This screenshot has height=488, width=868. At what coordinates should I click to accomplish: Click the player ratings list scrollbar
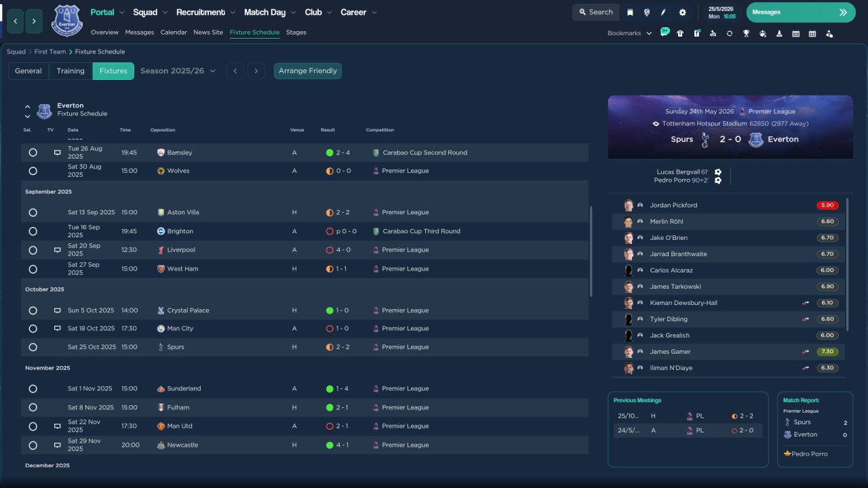(x=848, y=264)
